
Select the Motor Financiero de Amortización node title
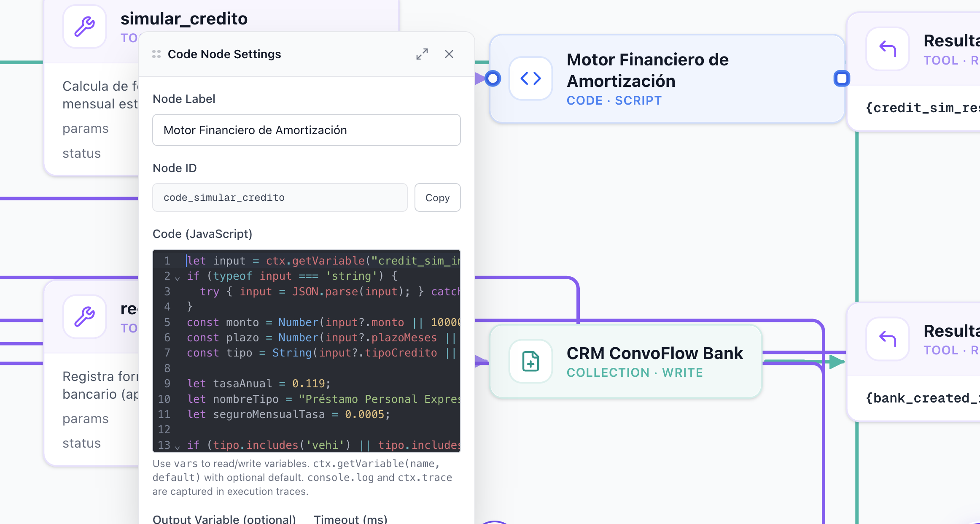click(x=648, y=70)
